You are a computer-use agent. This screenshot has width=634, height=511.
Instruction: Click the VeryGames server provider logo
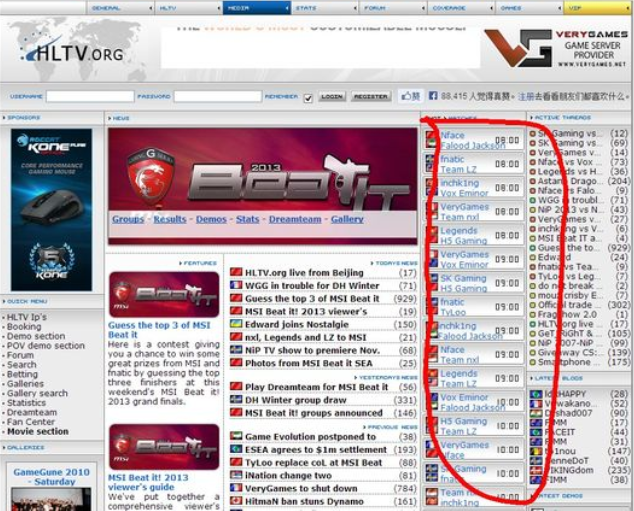[556, 48]
